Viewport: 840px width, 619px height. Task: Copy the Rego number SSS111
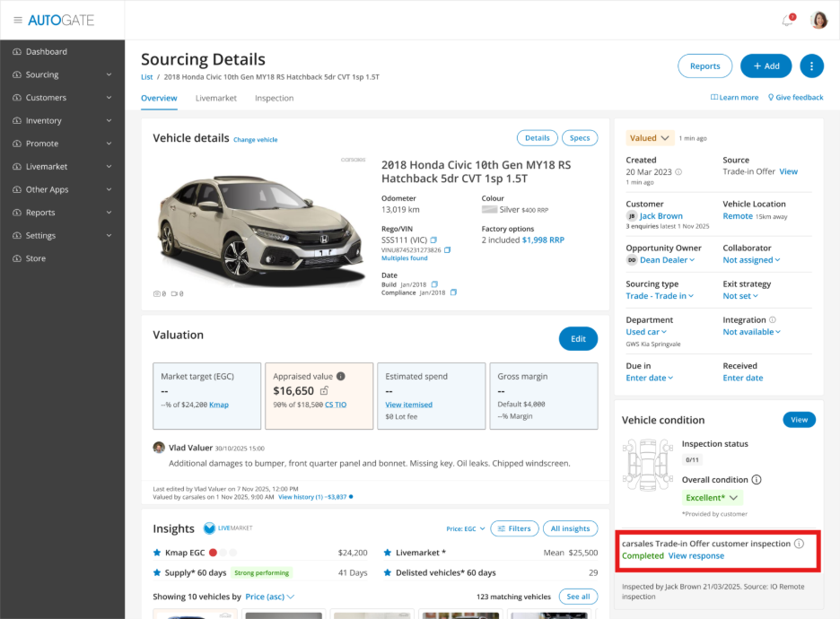point(433,240)
